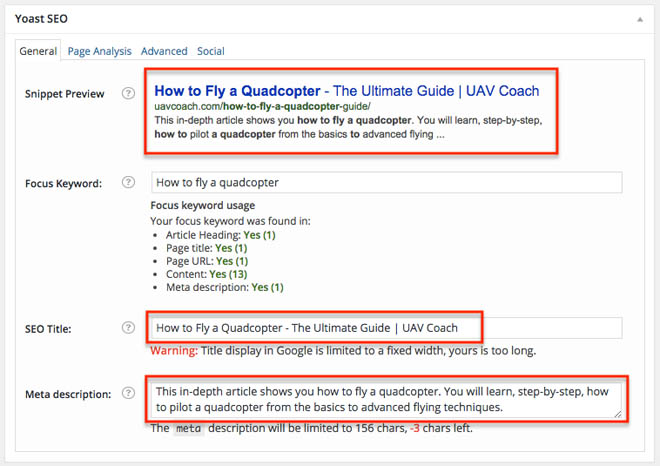The image size is (660, 466).
Task: Click the 'Snippet Preview' label
Action: click(64, 94)
